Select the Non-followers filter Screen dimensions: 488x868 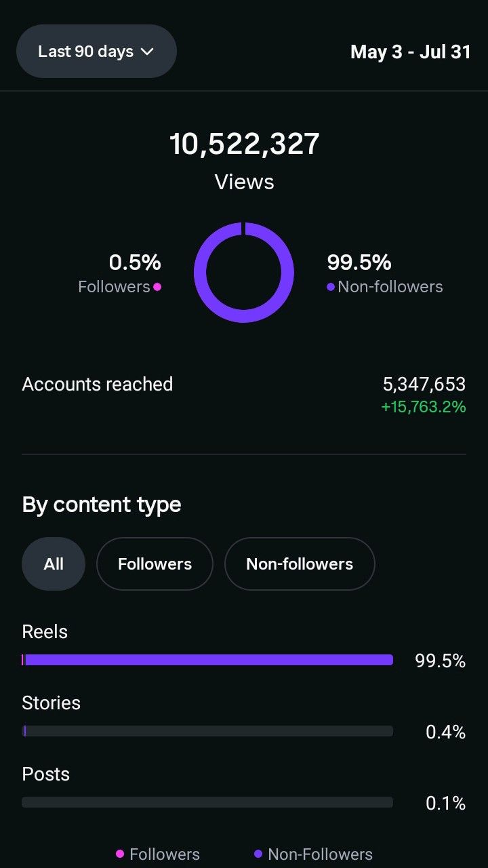tap(300, 564)
